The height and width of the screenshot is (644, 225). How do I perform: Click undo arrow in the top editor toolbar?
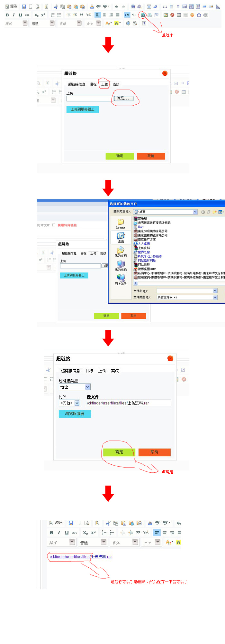117,6
